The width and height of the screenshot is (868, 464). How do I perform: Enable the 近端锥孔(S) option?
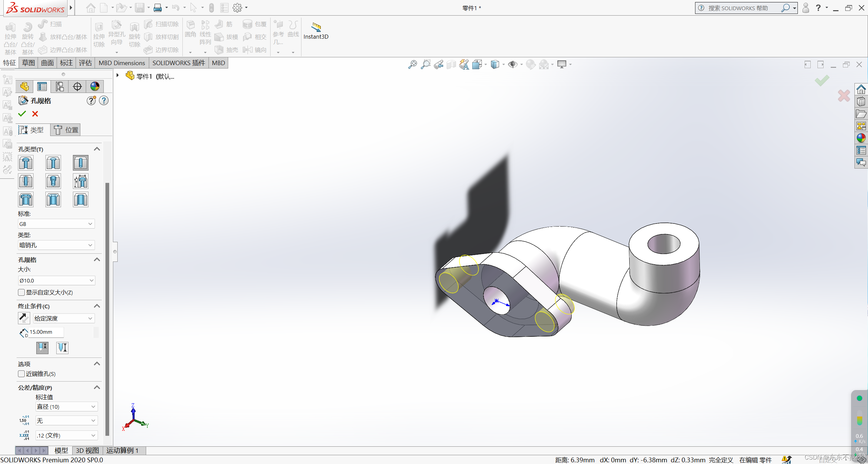(21, 374)
